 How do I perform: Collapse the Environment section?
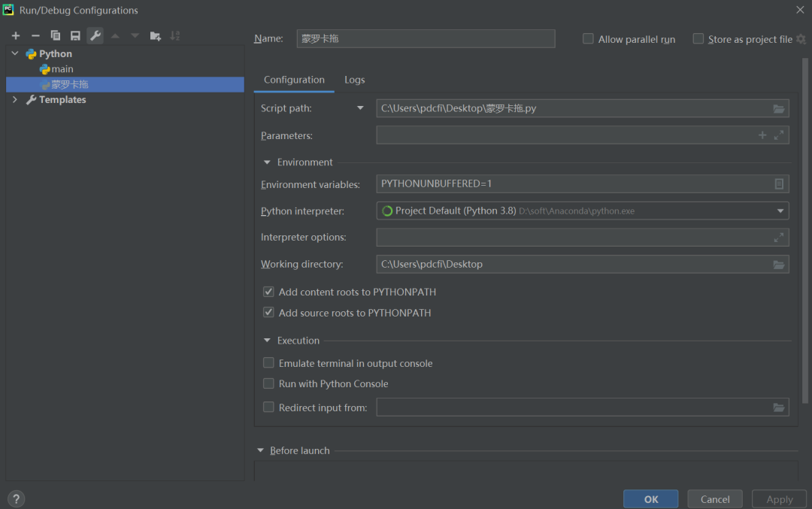pyautogui.click(x=267, y=162)
